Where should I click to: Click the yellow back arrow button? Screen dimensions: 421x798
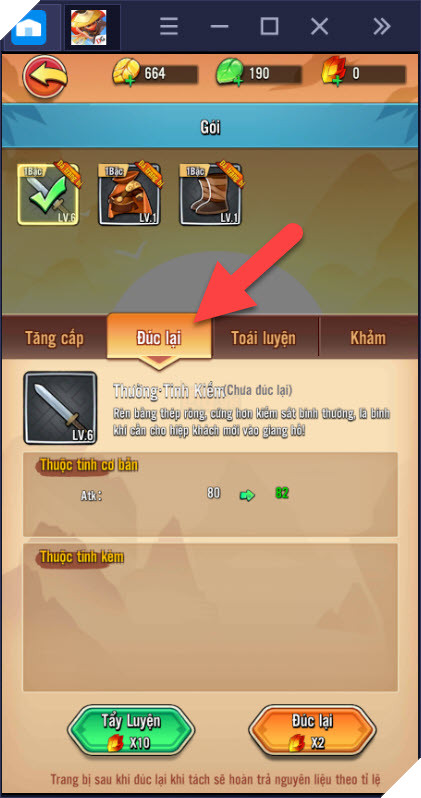click(45, 76)
